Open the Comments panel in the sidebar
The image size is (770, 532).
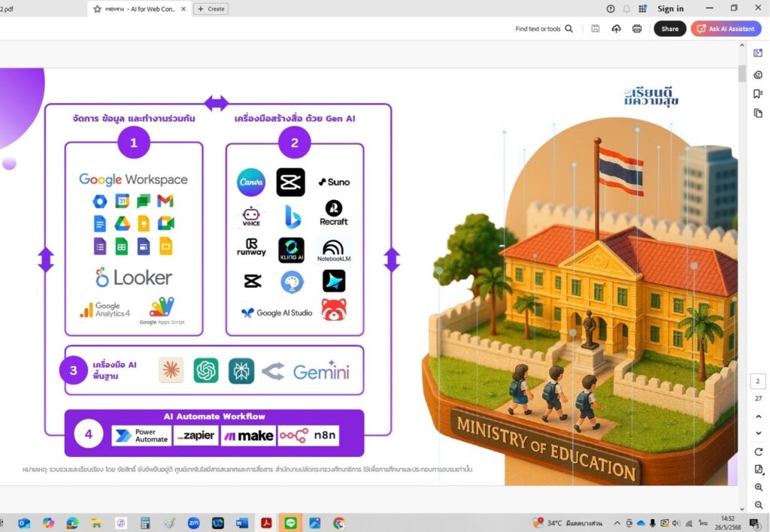pos(758,74)
